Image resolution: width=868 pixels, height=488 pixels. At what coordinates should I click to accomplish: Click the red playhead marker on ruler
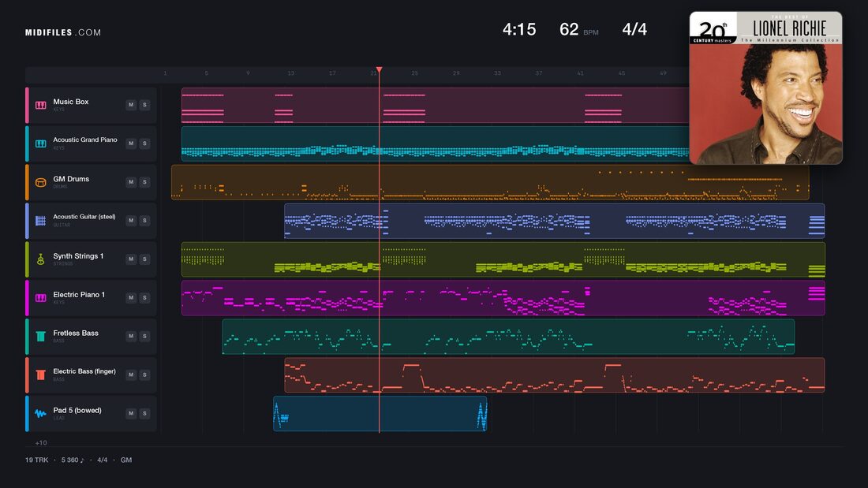[x=380, y=69]
